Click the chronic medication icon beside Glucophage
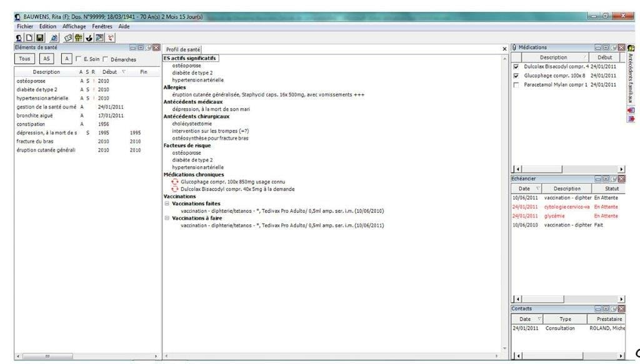640x364 pixels. (175, 182)
